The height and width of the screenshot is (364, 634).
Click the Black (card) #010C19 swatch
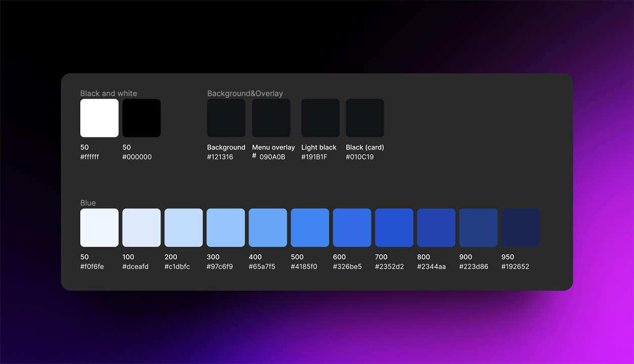click(x=365, y=118)
